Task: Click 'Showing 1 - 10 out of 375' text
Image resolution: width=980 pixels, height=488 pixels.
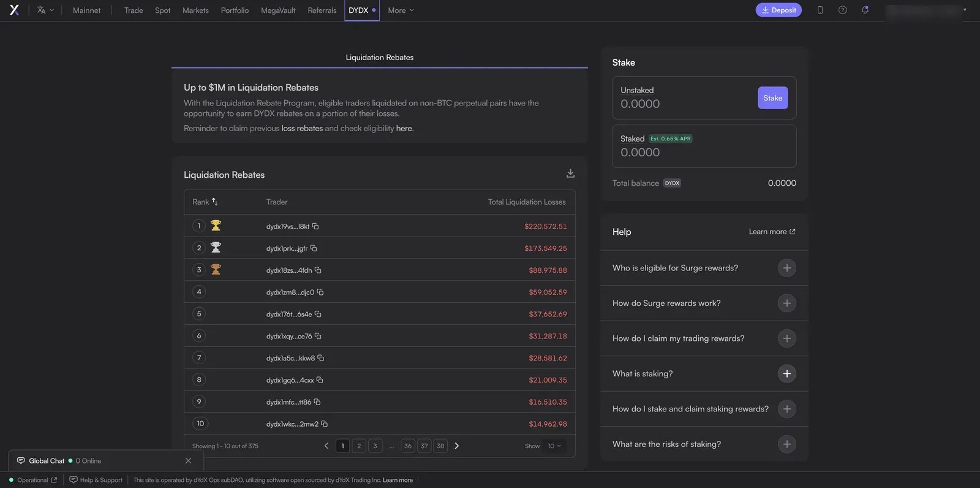Action: (x=225, y=446)
